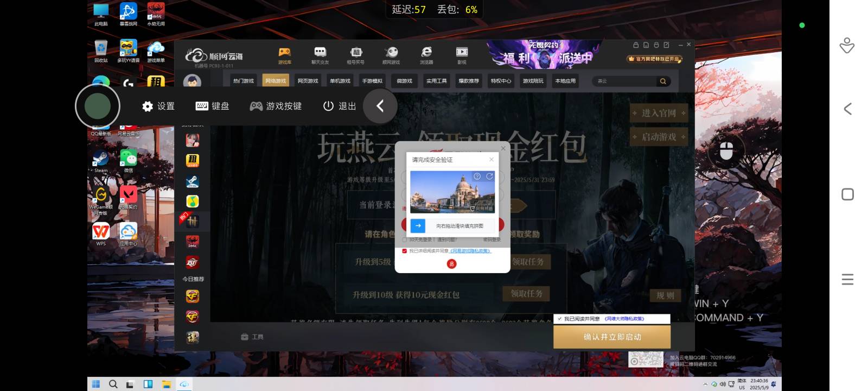The image size is (868, 391).
Task: Open 游戏按键 in the overlay menu
Action: click(276, 106)
